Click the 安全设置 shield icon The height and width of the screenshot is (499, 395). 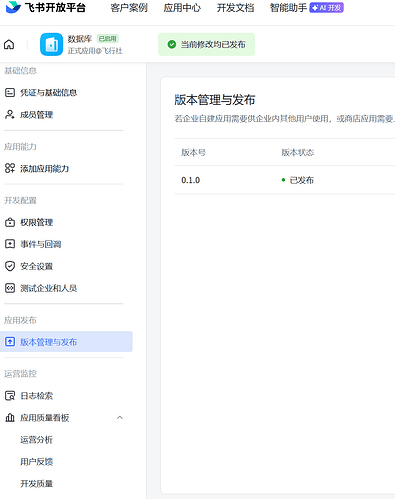click(10, 266)
